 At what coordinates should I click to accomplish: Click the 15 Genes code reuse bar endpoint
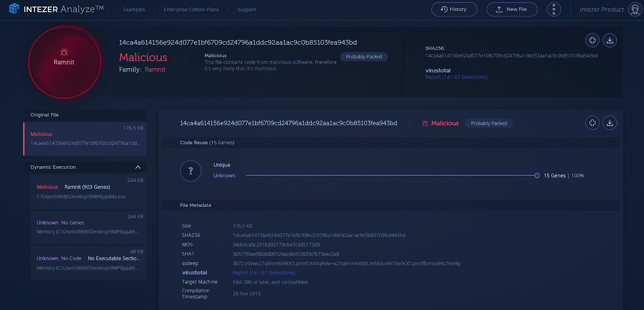pyautogui.click(x=537, y=175)
